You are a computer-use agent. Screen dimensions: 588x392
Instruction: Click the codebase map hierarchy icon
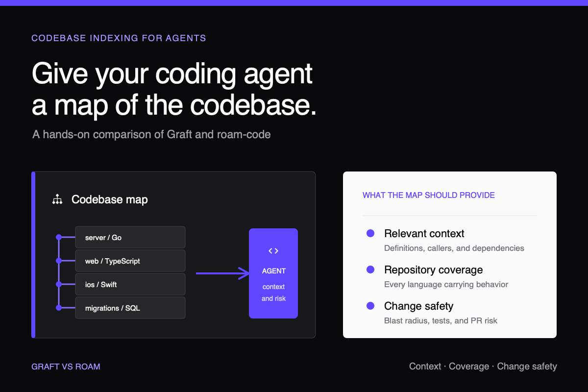(x=57, y=199)
